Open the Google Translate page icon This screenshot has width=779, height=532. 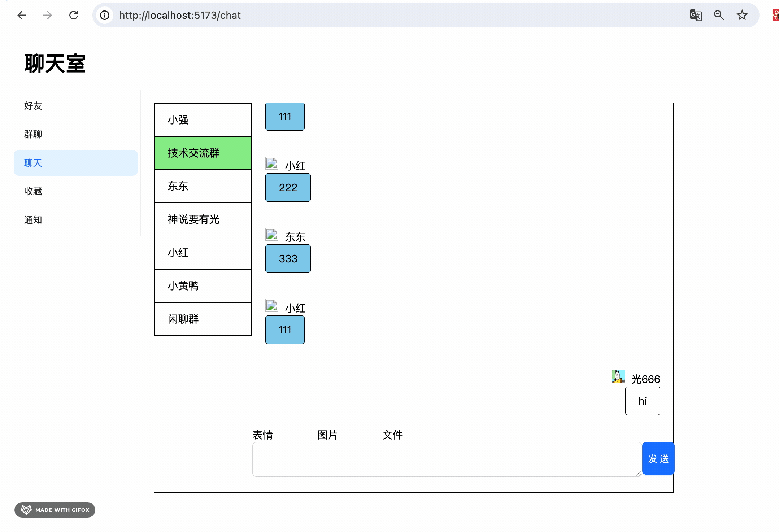point(695,15)
